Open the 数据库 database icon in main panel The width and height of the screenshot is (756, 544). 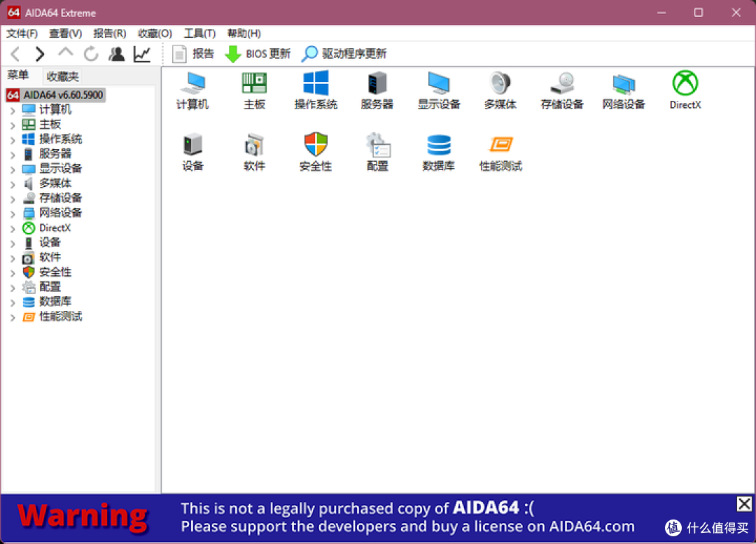click(x=439, y=152)
